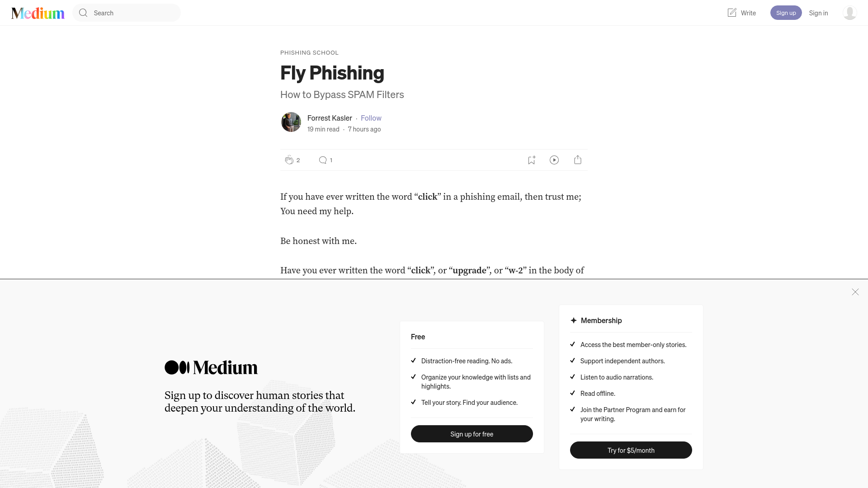The width and height of the screenshot is (868, 488).
Task: Click the comment count number 1
Action: pos(331,160)
